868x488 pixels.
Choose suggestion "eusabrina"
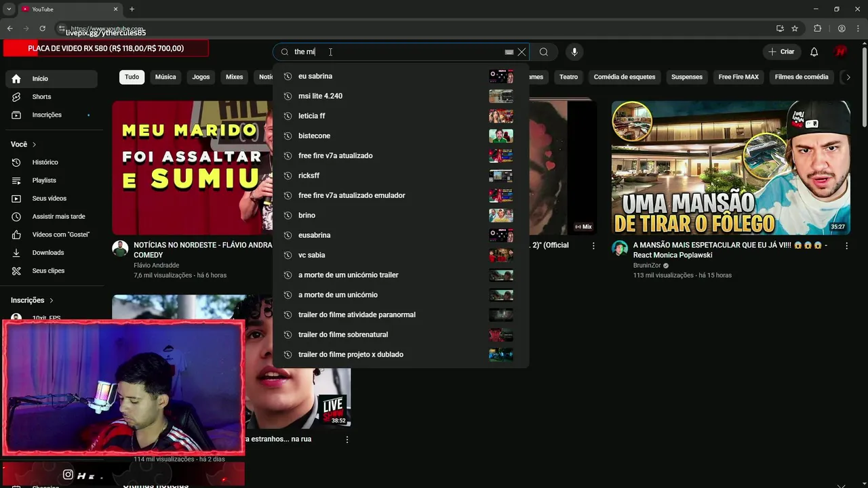click(400, 235)
